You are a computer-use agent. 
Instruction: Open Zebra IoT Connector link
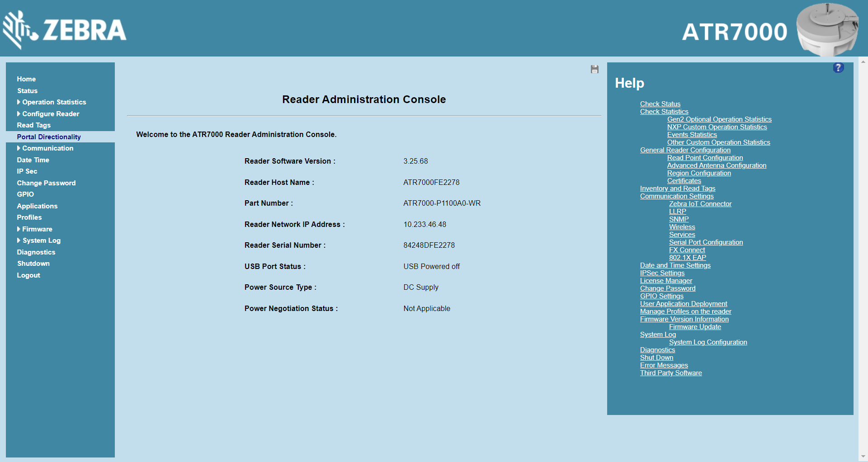700,204
